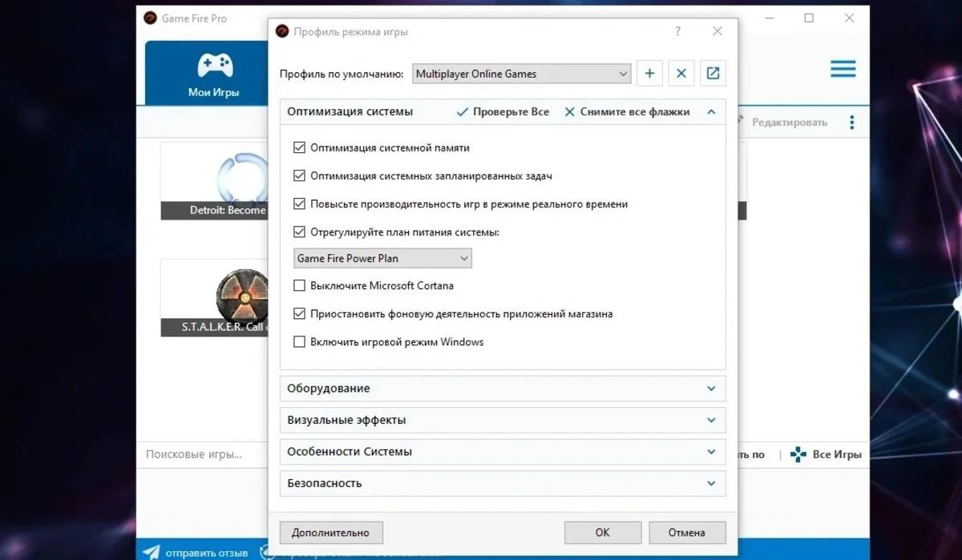Open the Multiplayer Online Games profile dropdown

(522, 74)
